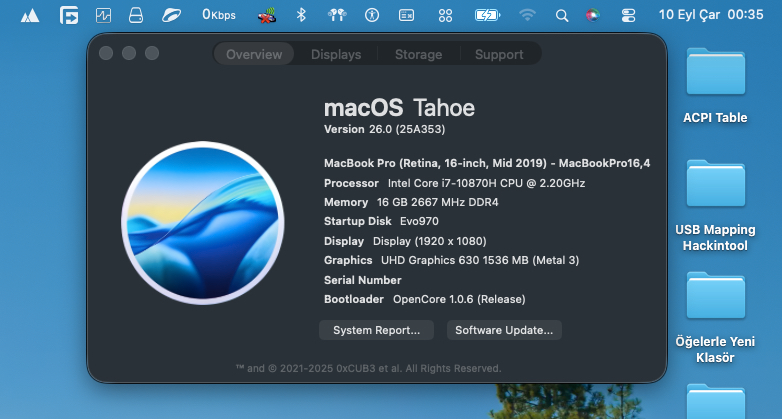Click the 0xCUB3 copyright notice
Viewport: 782px width, 419px height.
pos(369,368)
